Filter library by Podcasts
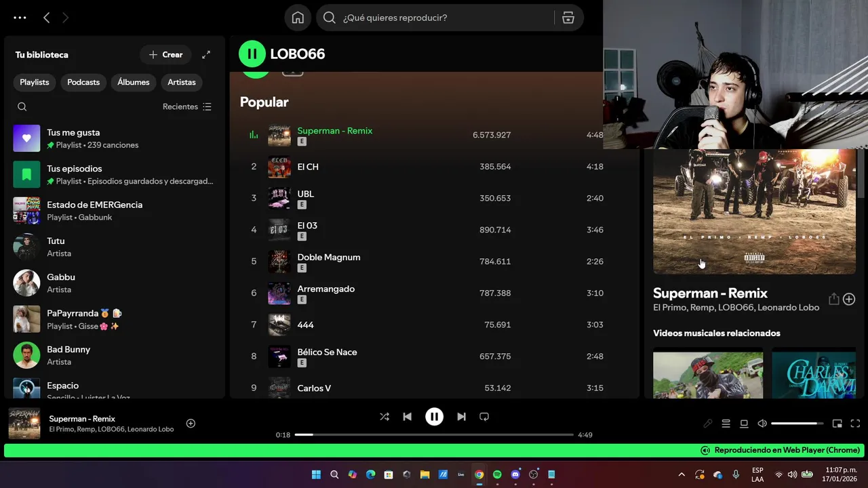 (83, 82)
